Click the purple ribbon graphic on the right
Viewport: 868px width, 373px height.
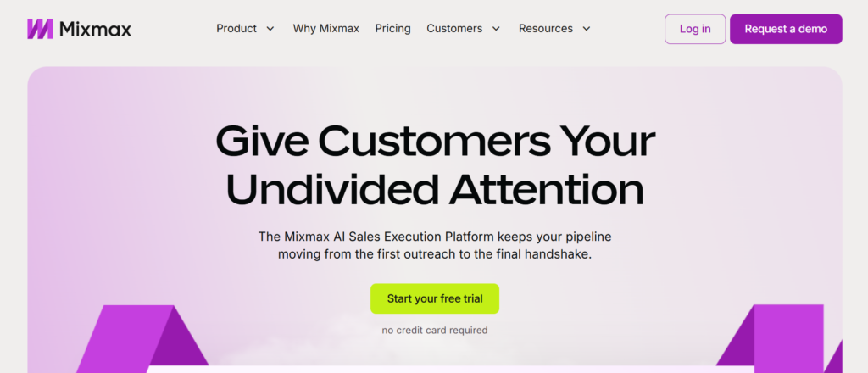[x=780, y=337]
